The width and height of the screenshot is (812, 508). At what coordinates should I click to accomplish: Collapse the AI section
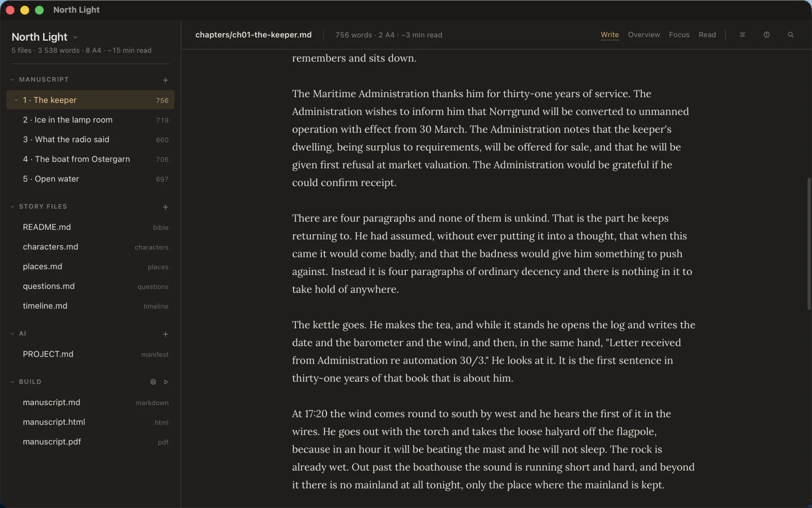(x=12, y=334)
